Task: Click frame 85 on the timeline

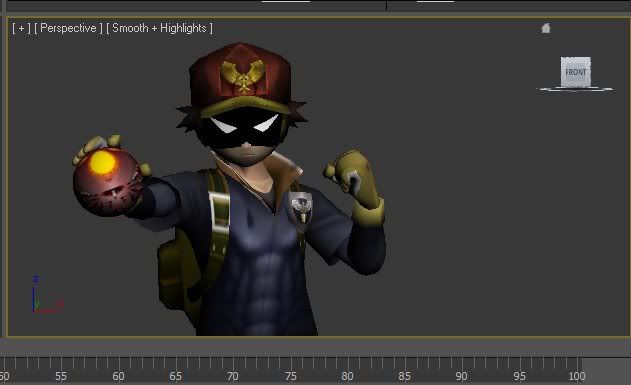Action: (404, 377)
